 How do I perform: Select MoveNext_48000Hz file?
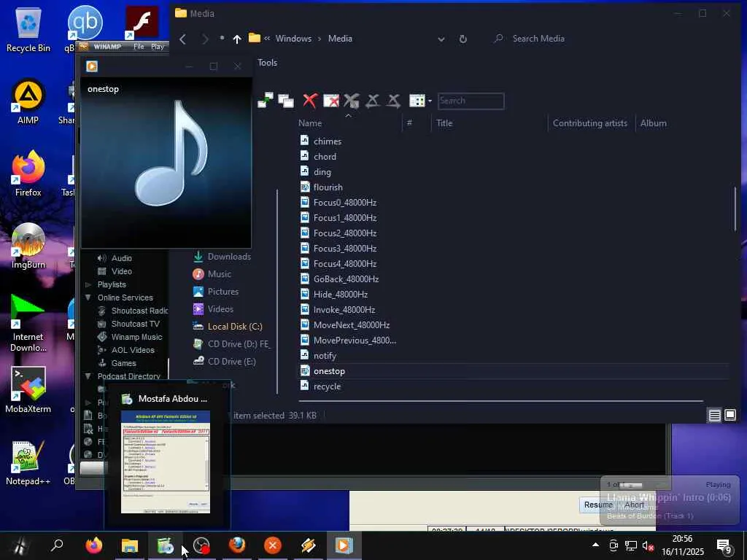point(351,324)
